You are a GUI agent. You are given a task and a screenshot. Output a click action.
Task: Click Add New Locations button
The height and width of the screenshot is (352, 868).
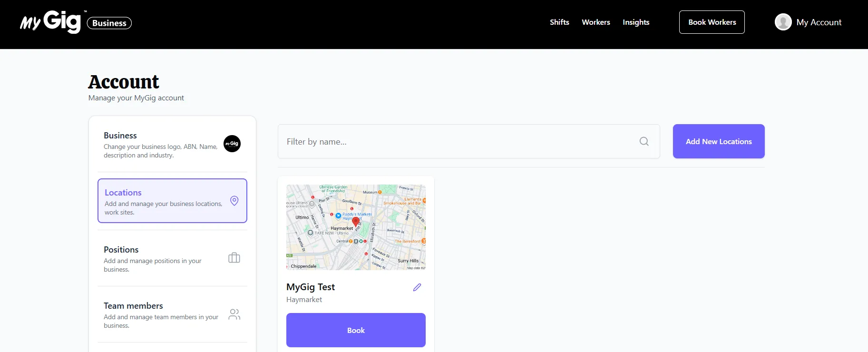tap(719, 141)
